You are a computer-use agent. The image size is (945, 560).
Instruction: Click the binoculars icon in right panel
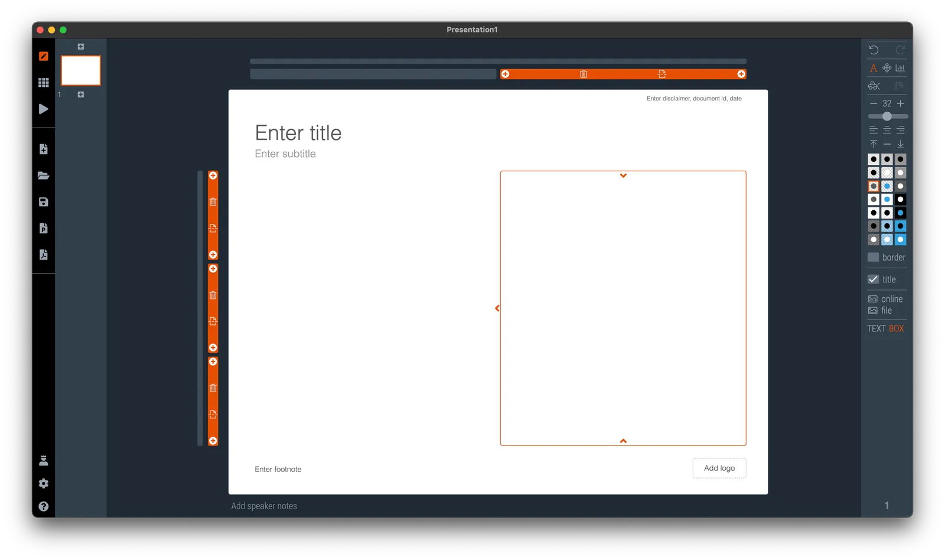pyautogui.click(x=874, y=86)
